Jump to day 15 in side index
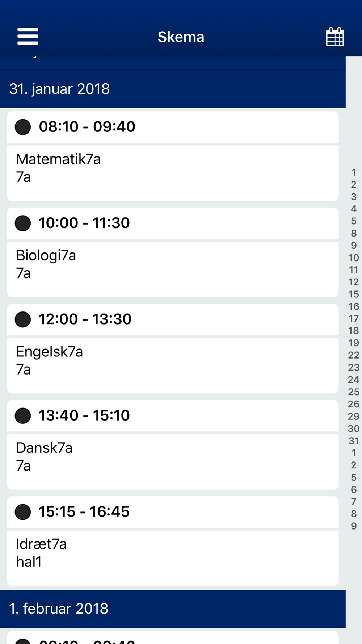This screenshot has height=644, width=362. (x=354, y=294)
